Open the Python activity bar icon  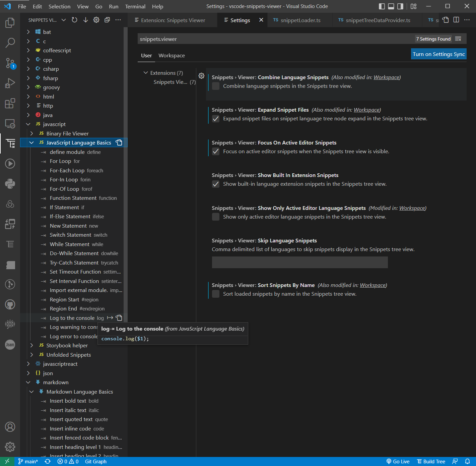click(x=10, y=184)
